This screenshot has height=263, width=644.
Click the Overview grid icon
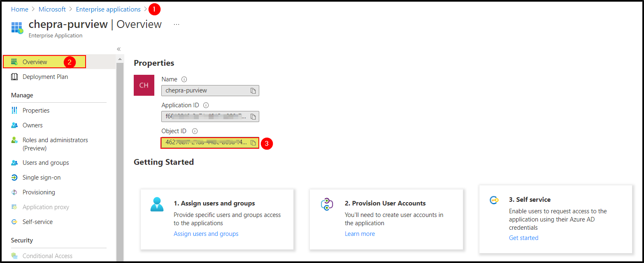[14, 62]
